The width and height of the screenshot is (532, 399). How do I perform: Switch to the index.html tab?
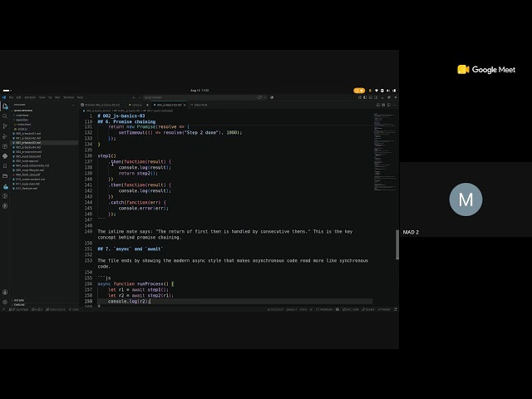tap(199, 105)
